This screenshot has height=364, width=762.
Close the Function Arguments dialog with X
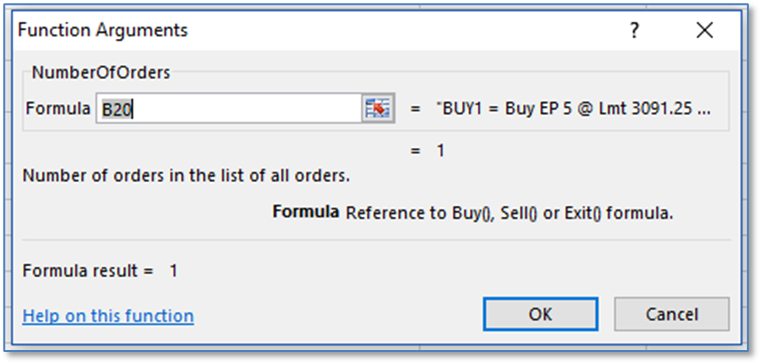(704, 31)
